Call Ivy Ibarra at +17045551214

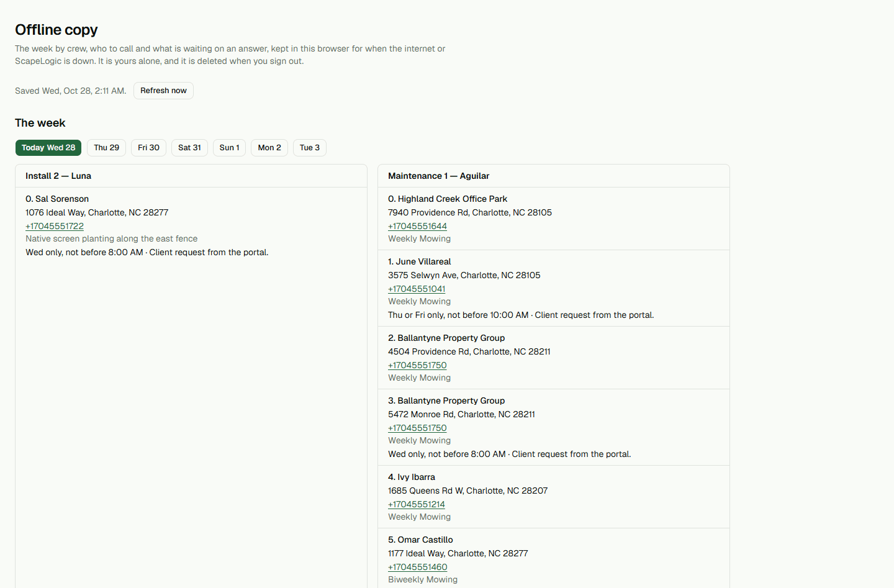(417, 504)
